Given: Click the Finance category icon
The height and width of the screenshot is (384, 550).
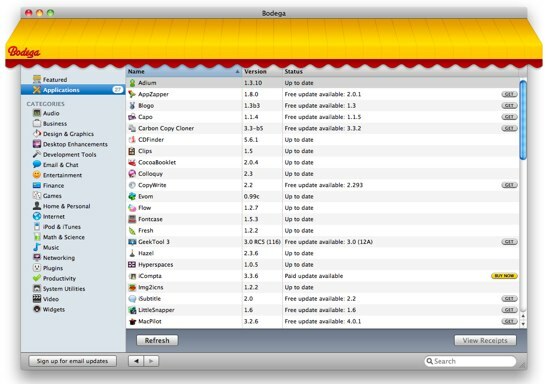Looking at the screenshot, I should [37, 185].
